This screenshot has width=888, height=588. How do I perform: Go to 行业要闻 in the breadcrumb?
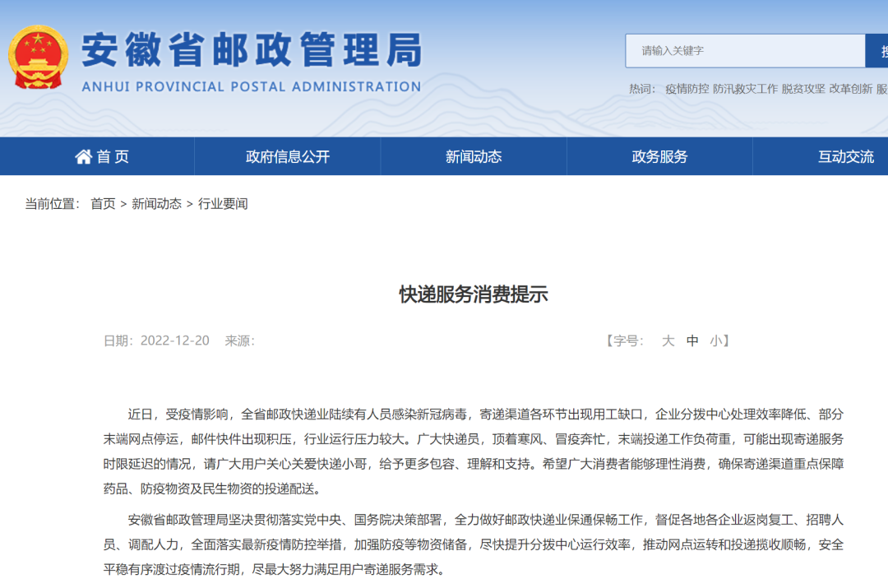tap(223, 204)
